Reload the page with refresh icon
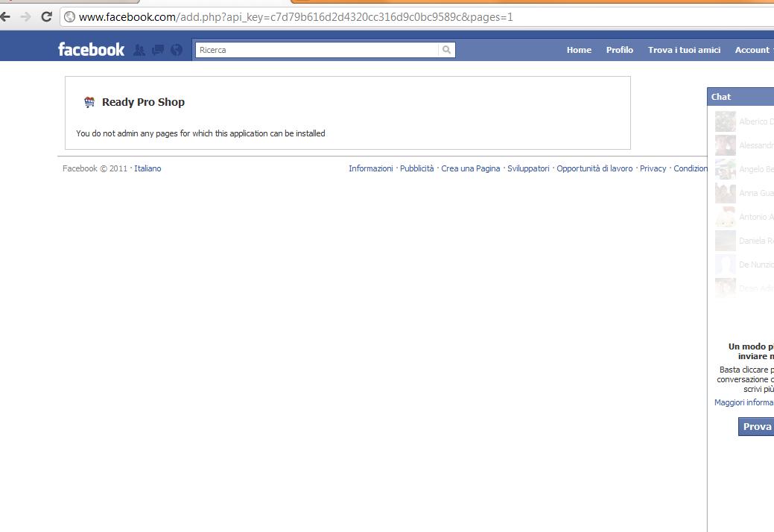774x532 pixels. [46, 17]
